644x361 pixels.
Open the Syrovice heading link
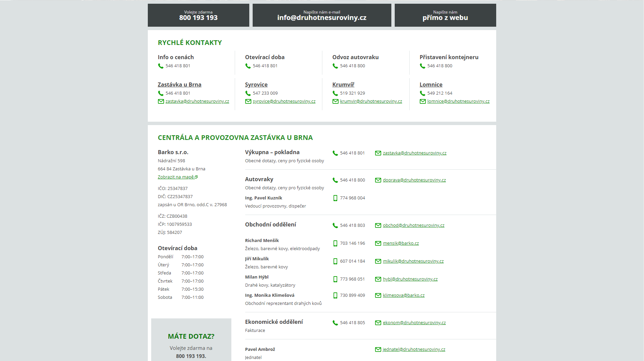coord(256,85)
